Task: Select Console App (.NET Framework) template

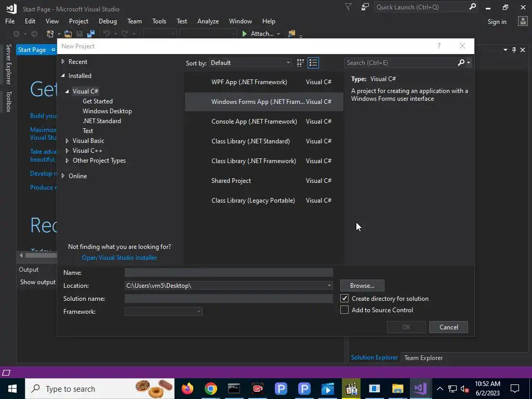Action: click(x=264, y=122)
